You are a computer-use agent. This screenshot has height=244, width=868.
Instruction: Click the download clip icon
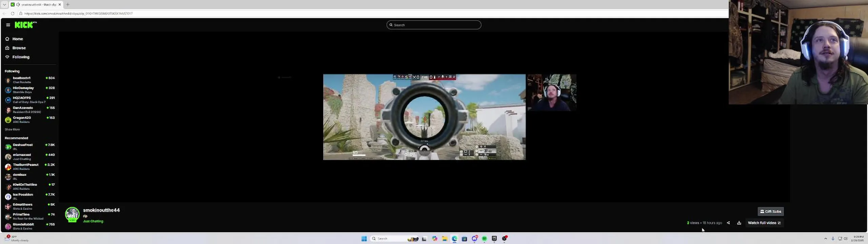click(x=739, y=223)
